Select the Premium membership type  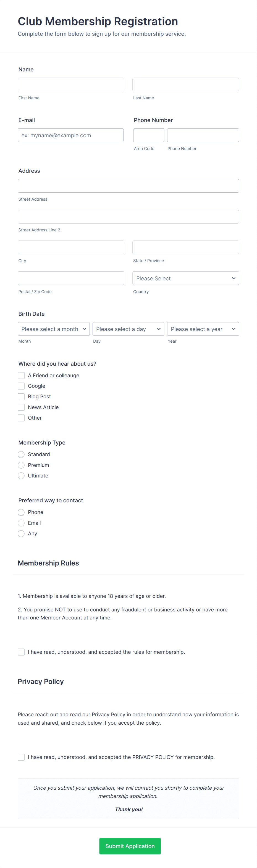21,465
